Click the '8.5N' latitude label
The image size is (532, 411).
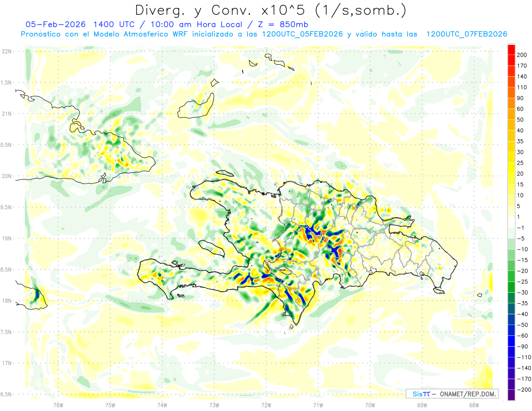(x=7, y=270)
